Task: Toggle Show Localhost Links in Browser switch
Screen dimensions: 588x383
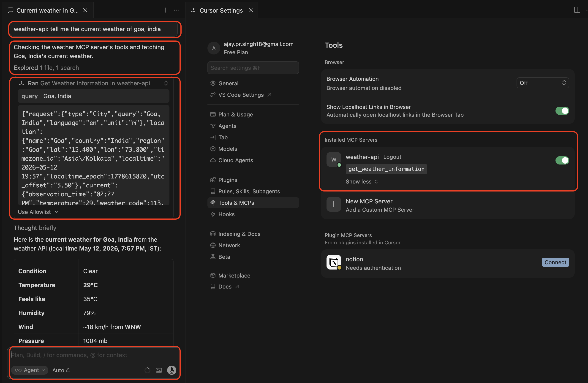Action: 562,111
